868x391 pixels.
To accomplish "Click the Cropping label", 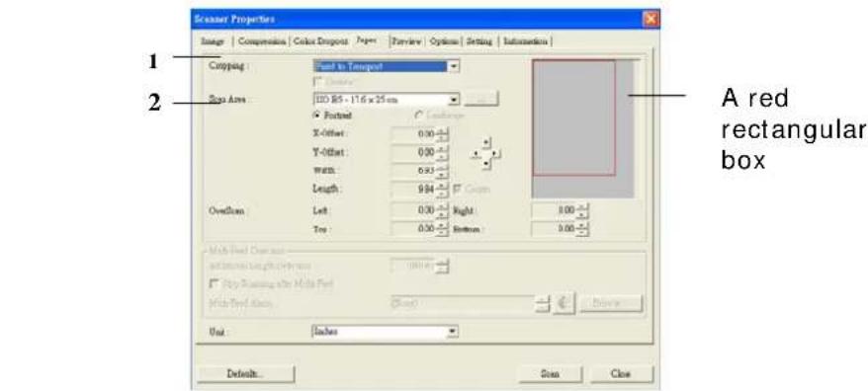I will 228,66.
